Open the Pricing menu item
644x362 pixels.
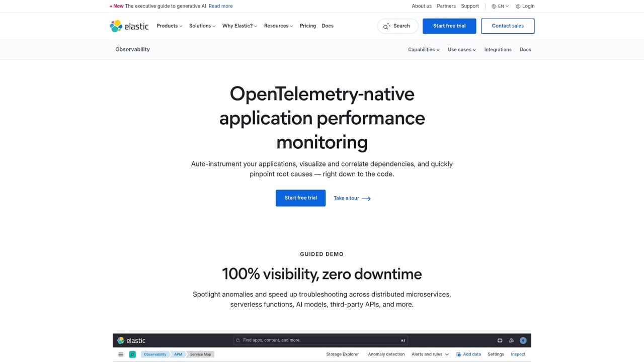tap(307, 26)
